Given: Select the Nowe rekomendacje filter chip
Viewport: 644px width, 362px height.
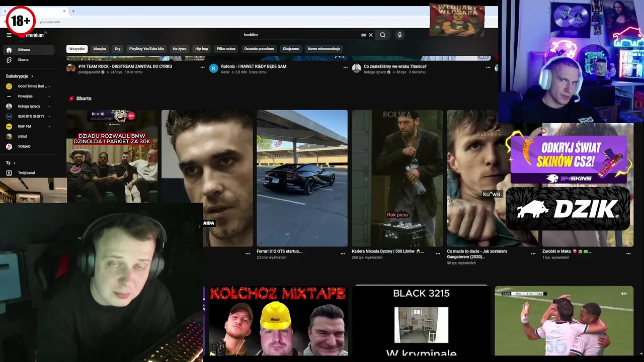Looking at the screenshot, I should 324,49.
